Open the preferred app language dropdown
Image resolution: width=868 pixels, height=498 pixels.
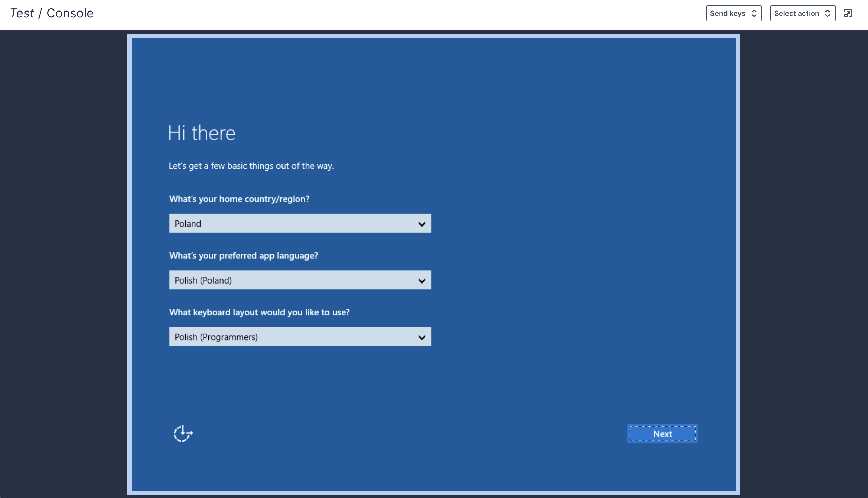pyautogui.click(x=300, y=280)
